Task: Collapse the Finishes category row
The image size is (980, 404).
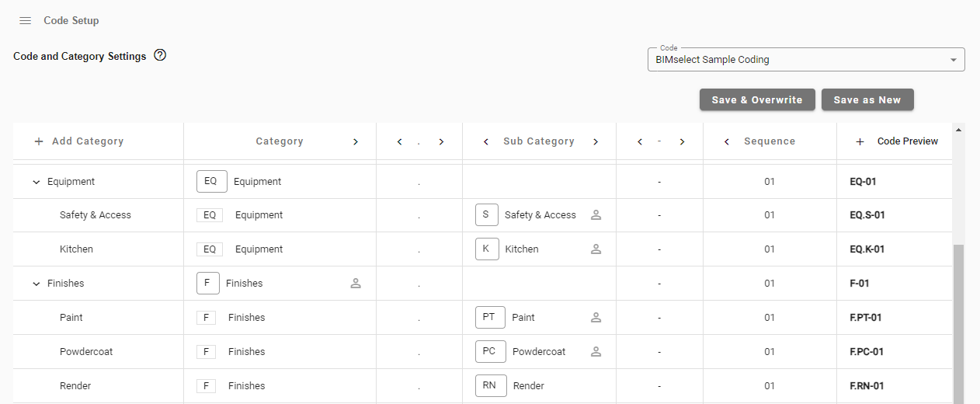Action: coord(36,284)
